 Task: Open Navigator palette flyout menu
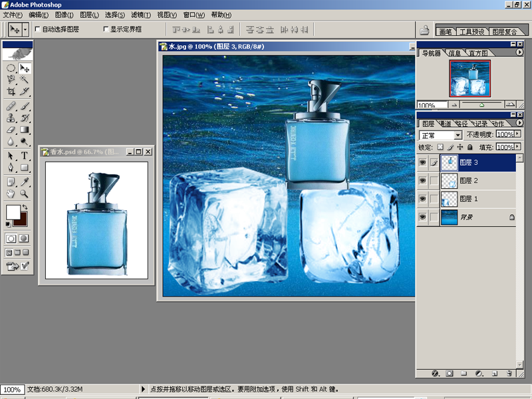point(519,53)
